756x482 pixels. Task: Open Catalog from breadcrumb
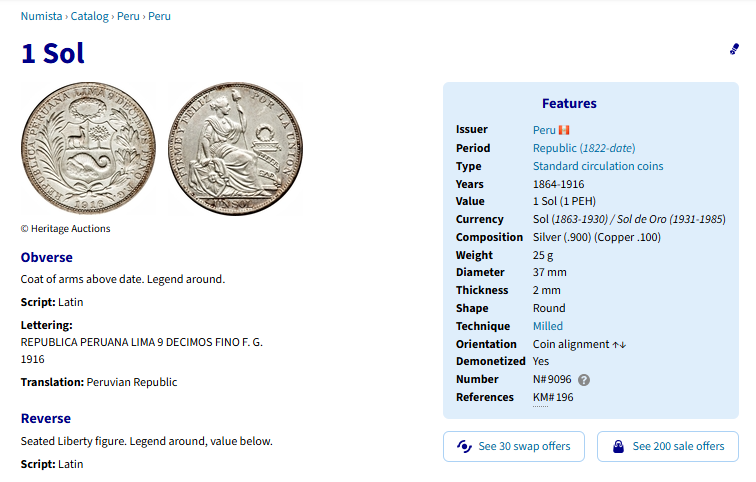[91, 16]
